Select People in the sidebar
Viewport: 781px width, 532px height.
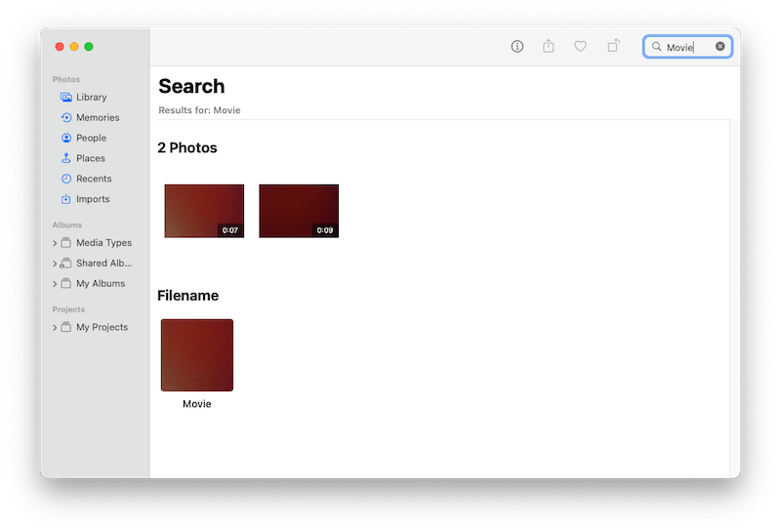pyautogui.click(x=91, y=139)
